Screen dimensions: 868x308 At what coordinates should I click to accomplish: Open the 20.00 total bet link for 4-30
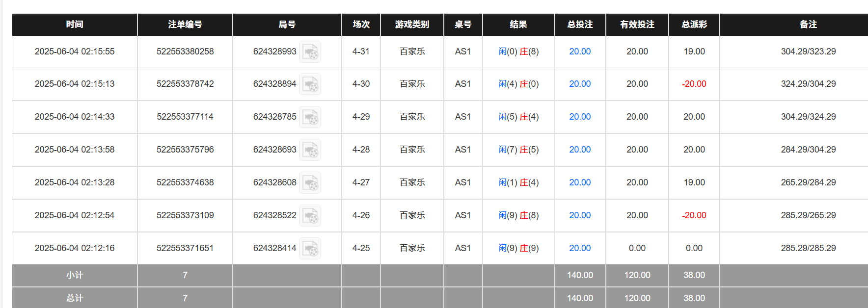pyautogui.click(x=580, y=84)
